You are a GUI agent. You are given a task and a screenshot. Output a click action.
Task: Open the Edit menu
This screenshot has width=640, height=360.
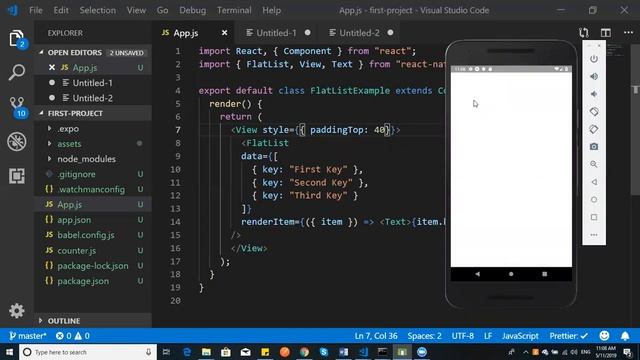pyautogui.click(x=61, y=10)
